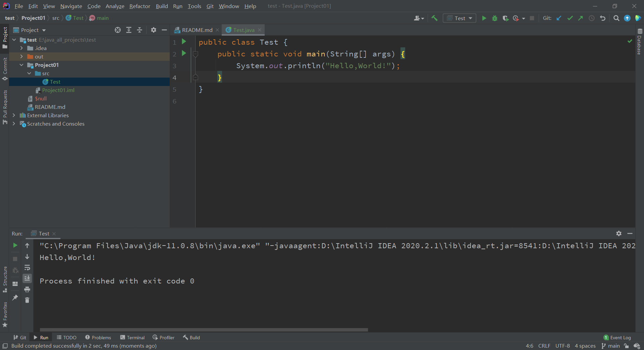Open the Refactor menu

click(140, 6)
